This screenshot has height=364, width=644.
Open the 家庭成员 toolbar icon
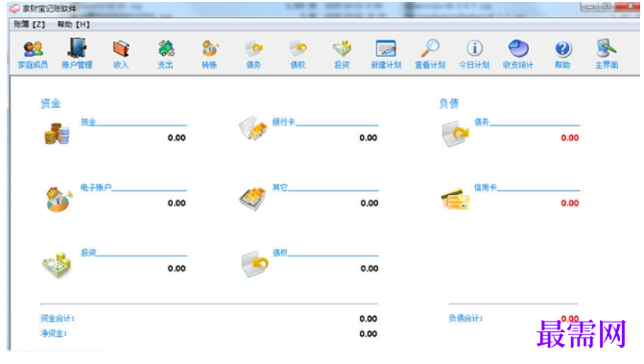click(x=33, y=54)
